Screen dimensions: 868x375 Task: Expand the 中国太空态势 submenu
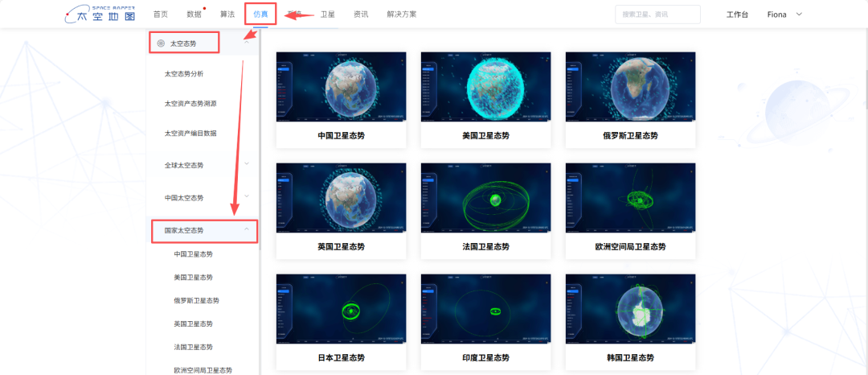247,196
